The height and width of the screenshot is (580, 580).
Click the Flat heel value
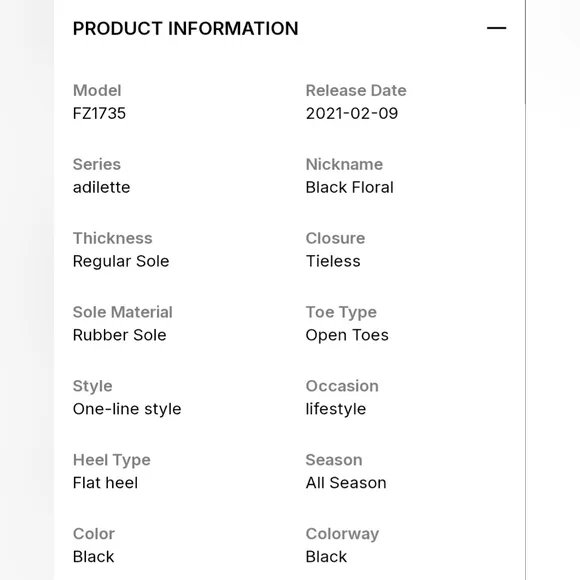[x=105, y=483]
